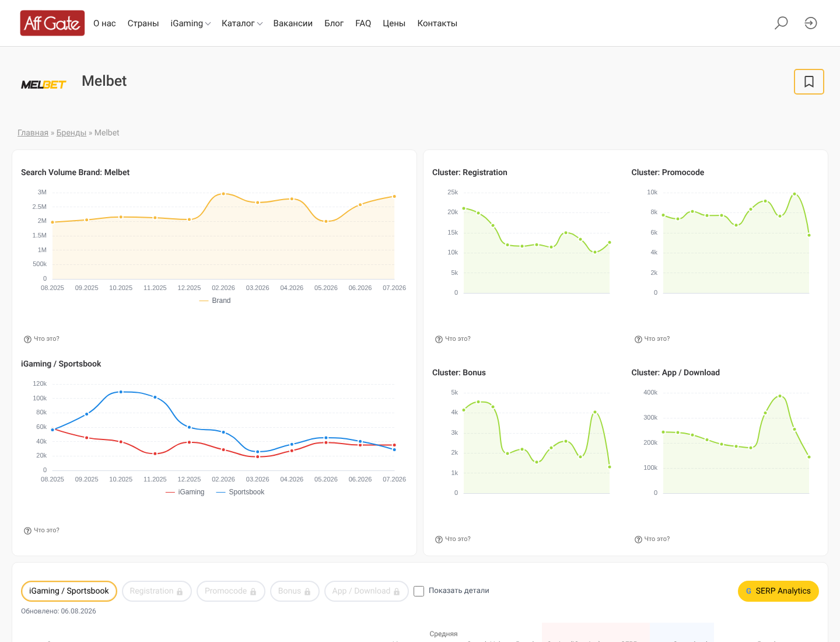Screen dimensions: 840x642
Task: Open the site search magnifier icon
Action: tap(781, 23)
